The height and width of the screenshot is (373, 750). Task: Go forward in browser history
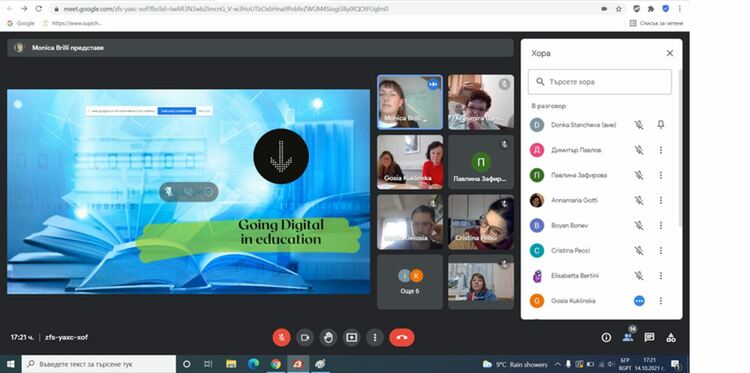coord(24,9)
